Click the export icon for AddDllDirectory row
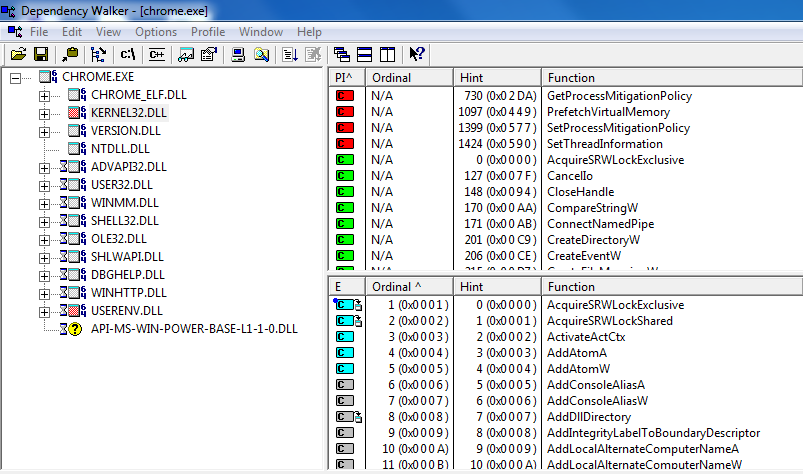Screen dimensions: 803x474 click(349, 417)
